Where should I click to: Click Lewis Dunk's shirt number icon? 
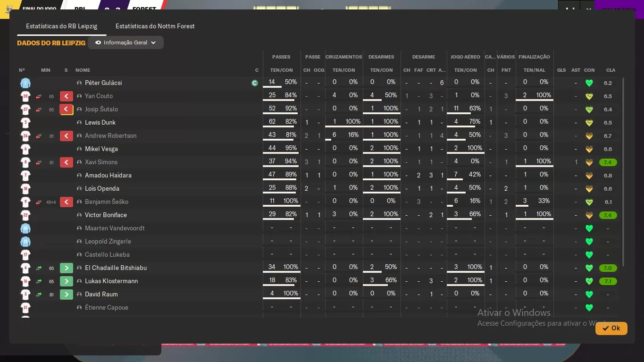coord(25,123)
